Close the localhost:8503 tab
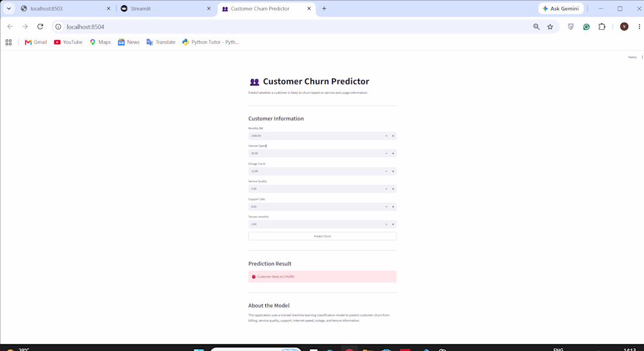The width and height of the screenshot is (644, 351). tap(108, 9)
